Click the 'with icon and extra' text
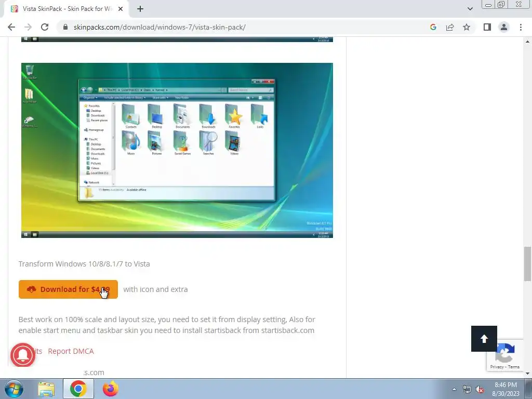The width and height of the screenshot is (532, 399). point(155,289)
